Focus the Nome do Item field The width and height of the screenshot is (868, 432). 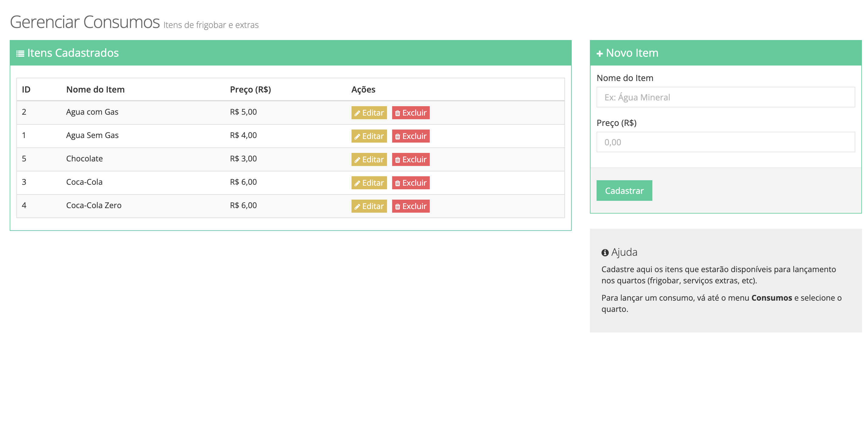(725, 97)
